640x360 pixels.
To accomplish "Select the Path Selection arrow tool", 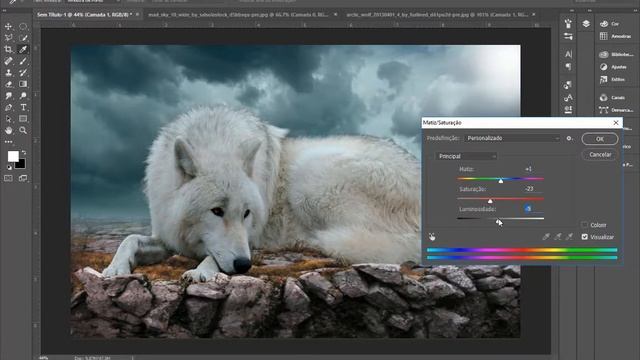I will click(8, 119).
